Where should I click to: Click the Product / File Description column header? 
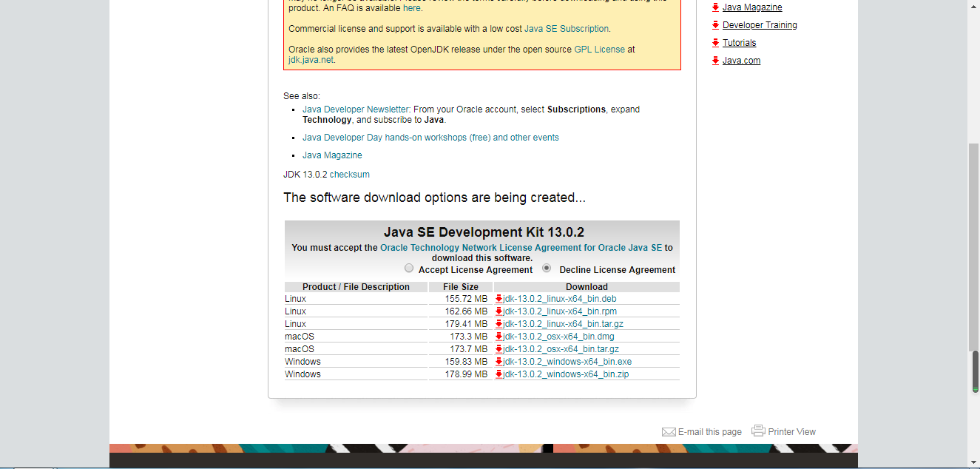[356, 287]
